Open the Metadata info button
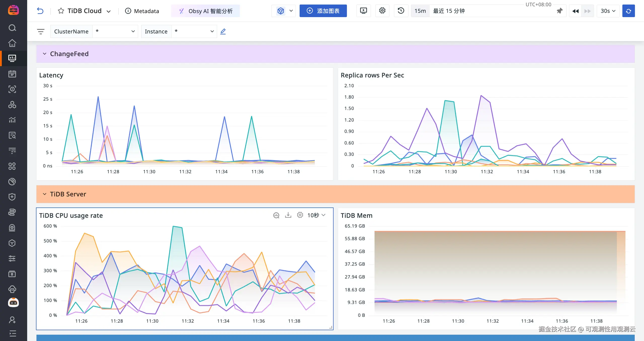644x341 pixels. [142, 11]
